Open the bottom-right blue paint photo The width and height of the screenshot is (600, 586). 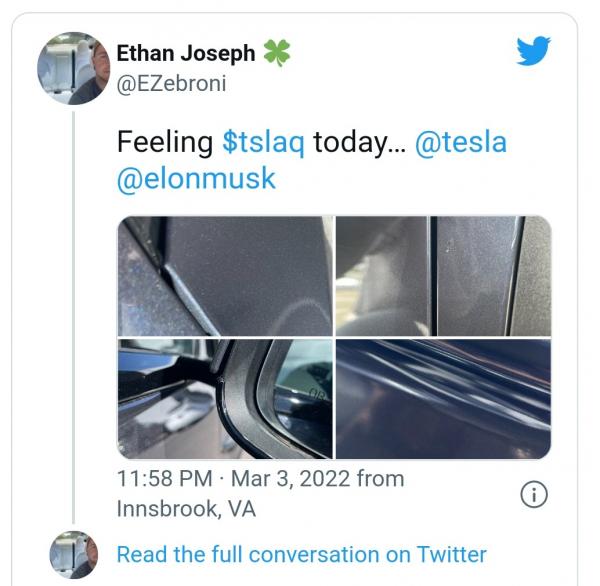(x=443, y=399)
